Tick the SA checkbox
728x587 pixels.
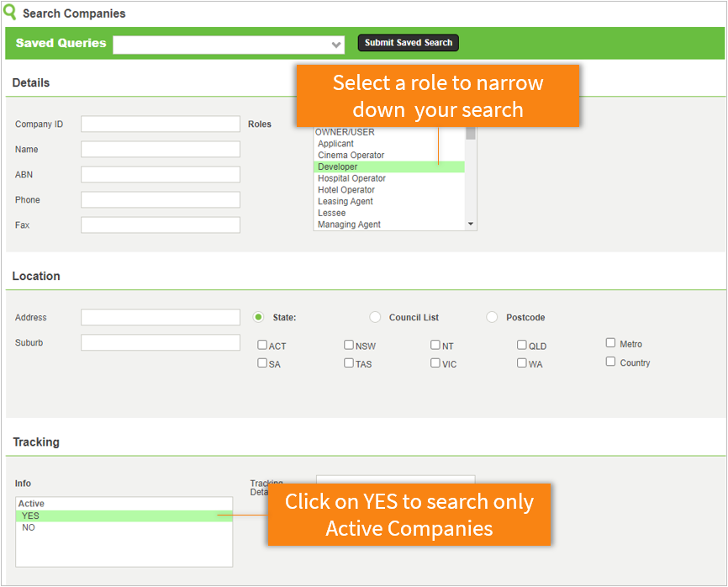[x=262, y=362]
